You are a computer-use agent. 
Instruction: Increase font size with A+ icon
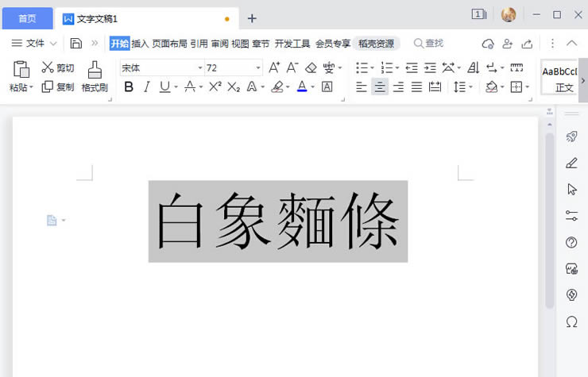274,67
